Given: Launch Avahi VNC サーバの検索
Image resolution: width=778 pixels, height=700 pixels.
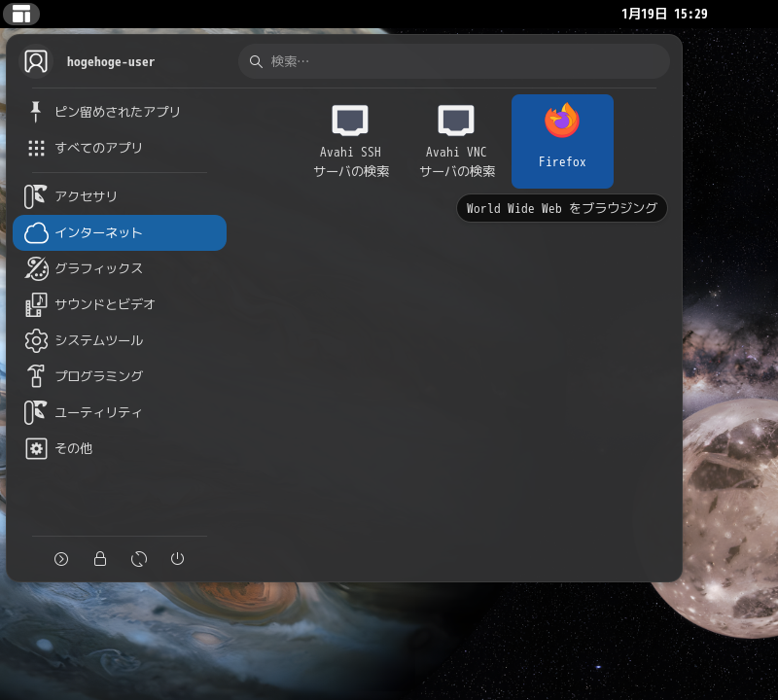Looking at the screenshot, I should coord(457,141).
